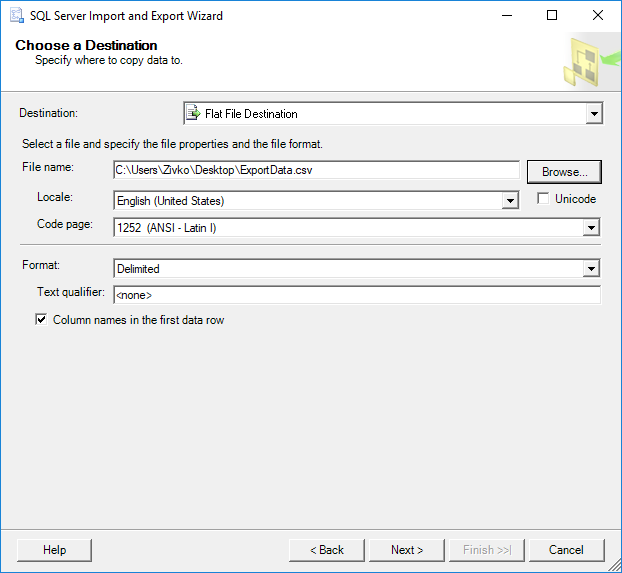Screen dimensions: 622x573
Task: Click the Unicode label text
Action: [x=575, y=199]
